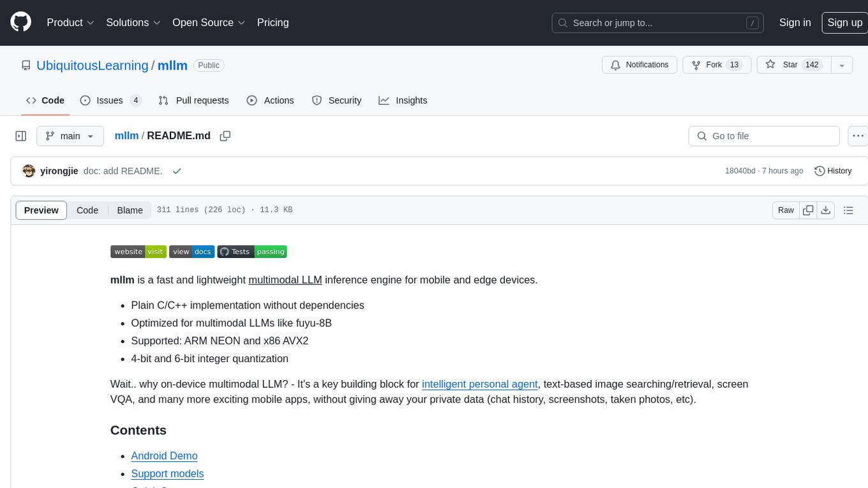Screen dimensions: 868x488
Task: Switch to the Actions tab
Action: coord(270,100)
